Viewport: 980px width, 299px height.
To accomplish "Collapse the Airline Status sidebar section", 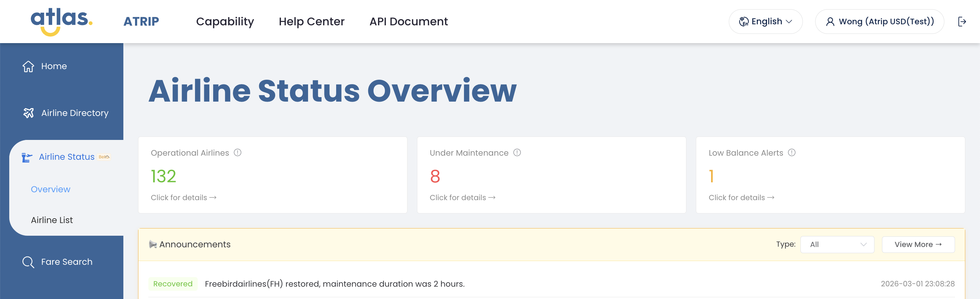I will [66, 157].
